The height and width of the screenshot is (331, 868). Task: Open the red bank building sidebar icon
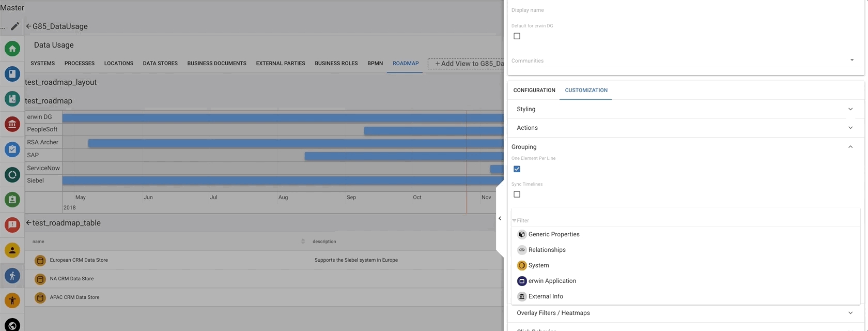pyautogui.click(x=12, y=124)
